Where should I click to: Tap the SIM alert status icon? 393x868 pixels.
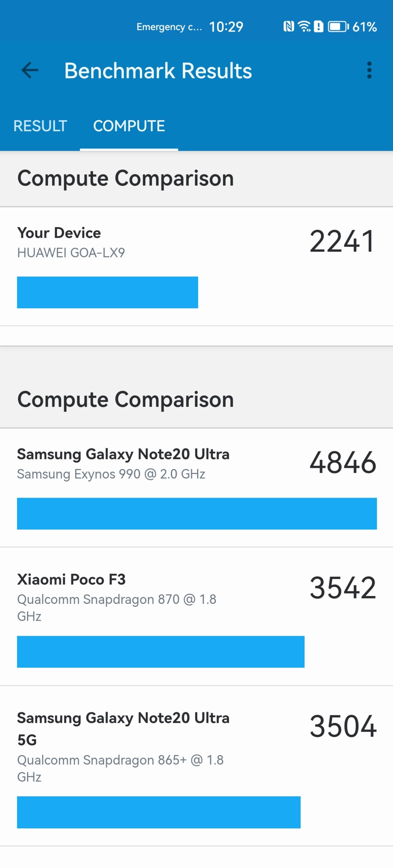click(x=318, y=26)
